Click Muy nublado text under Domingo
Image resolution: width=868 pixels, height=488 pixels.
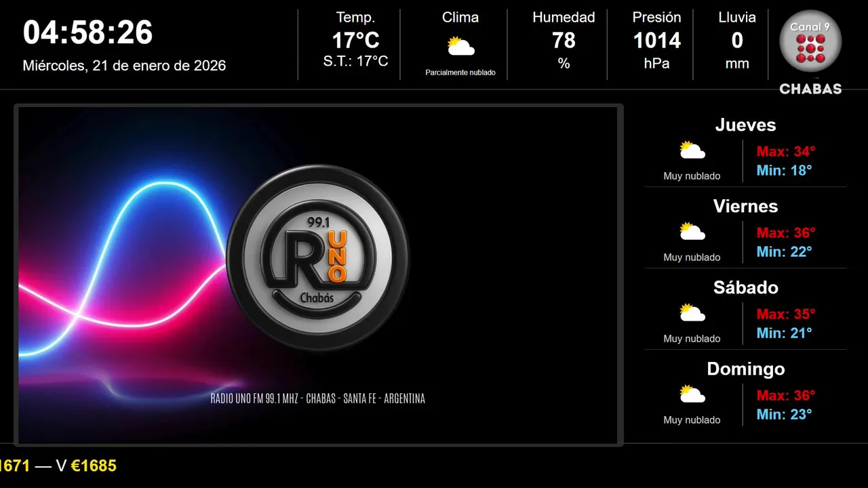click(x=692, y=420)
